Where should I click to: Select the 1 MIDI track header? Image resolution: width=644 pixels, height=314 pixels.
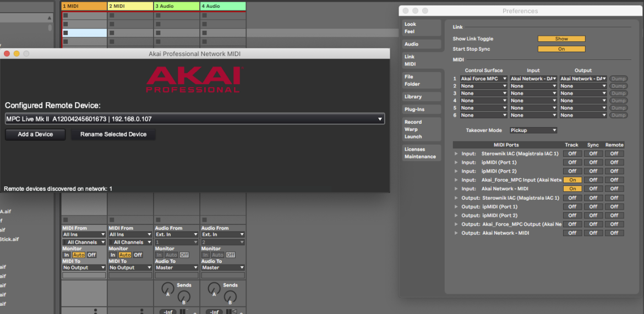(84, 6)
